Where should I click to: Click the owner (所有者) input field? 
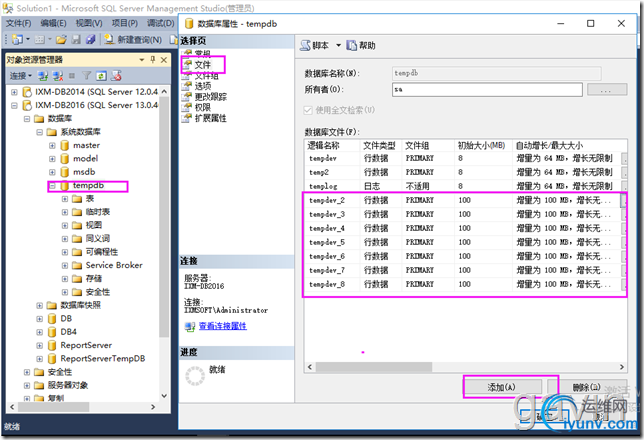tap(487, 90)
